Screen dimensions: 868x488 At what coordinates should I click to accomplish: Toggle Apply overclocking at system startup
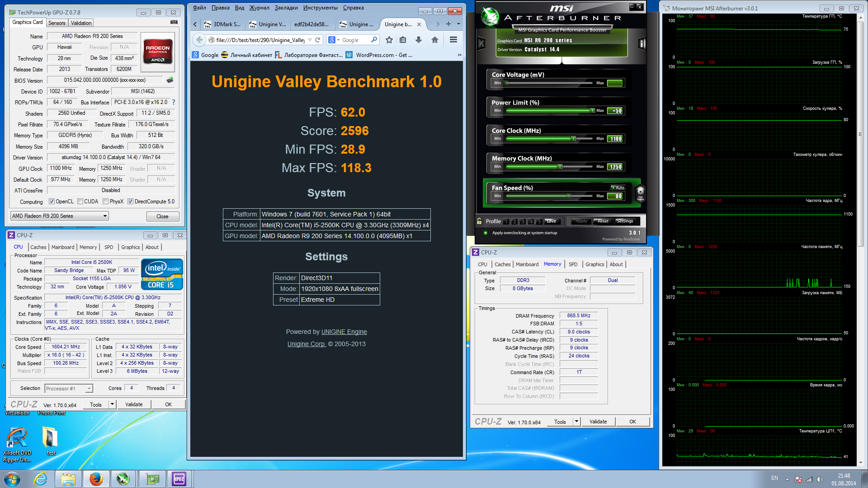pos(486,233)
